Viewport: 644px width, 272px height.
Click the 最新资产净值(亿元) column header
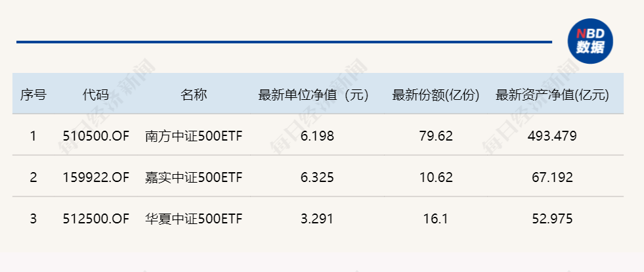(x=552, y=95)
